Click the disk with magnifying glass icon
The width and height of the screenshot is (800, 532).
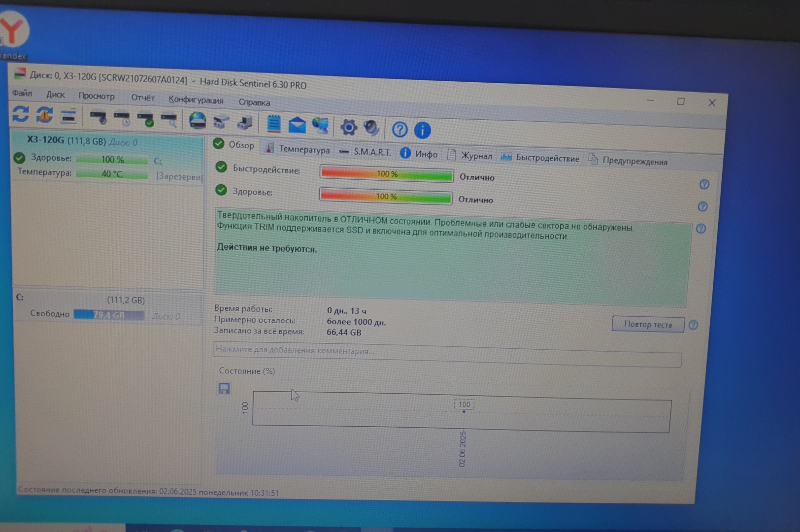click(169, 120)
